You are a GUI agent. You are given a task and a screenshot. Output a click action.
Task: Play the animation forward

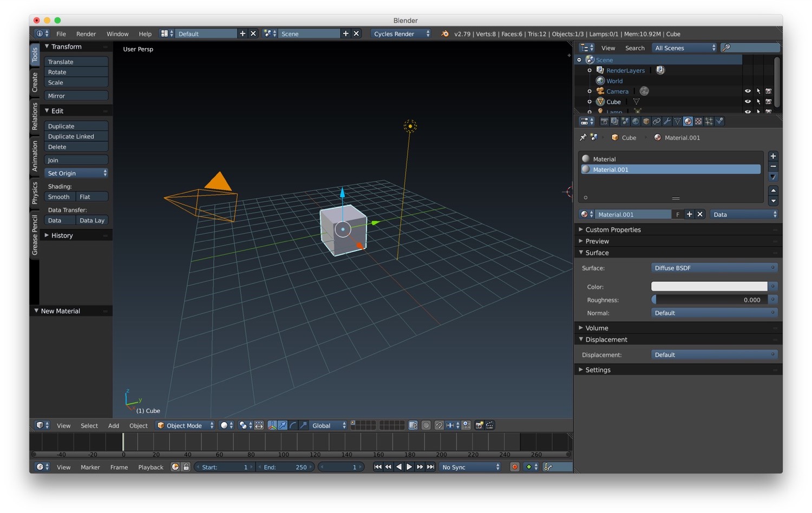[409, 467]
